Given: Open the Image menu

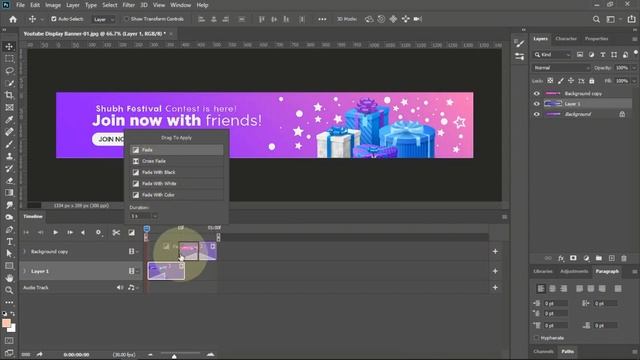Looking at the screenshot, I should coord(53,5).
